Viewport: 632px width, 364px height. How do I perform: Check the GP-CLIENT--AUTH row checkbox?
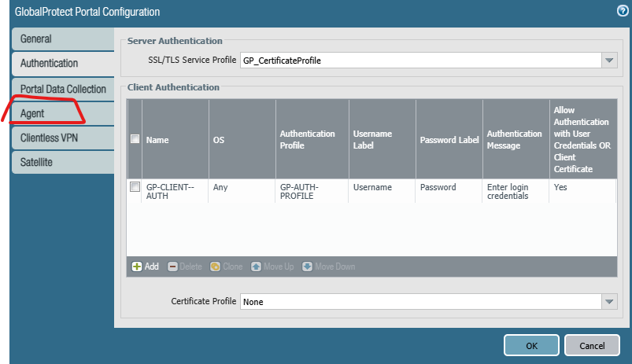pyautogui.click(x=135, y=187)
